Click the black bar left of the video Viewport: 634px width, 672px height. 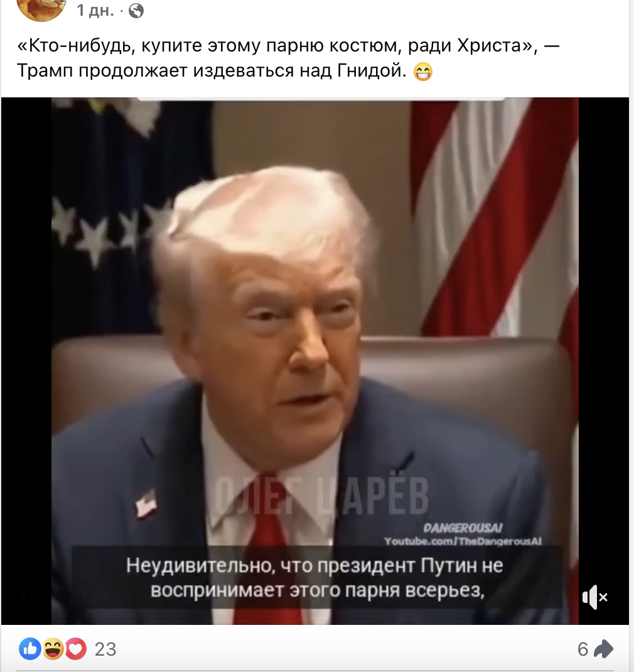(26, 361)
